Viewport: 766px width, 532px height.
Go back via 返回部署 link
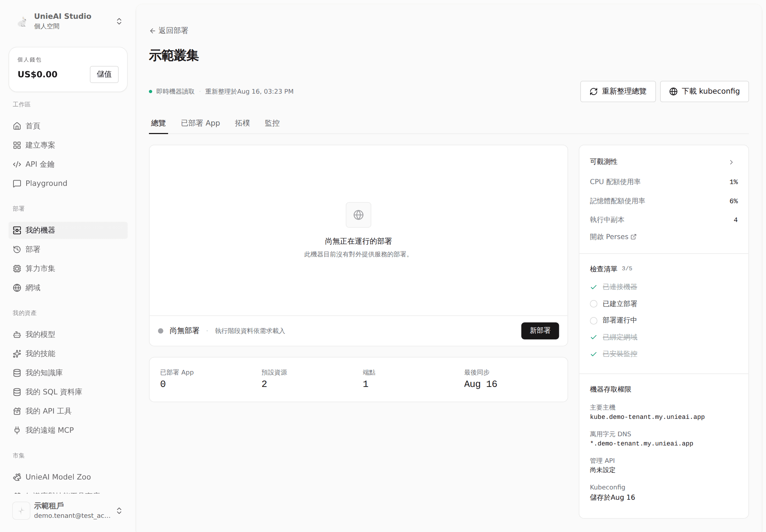[x=169, y=31]
